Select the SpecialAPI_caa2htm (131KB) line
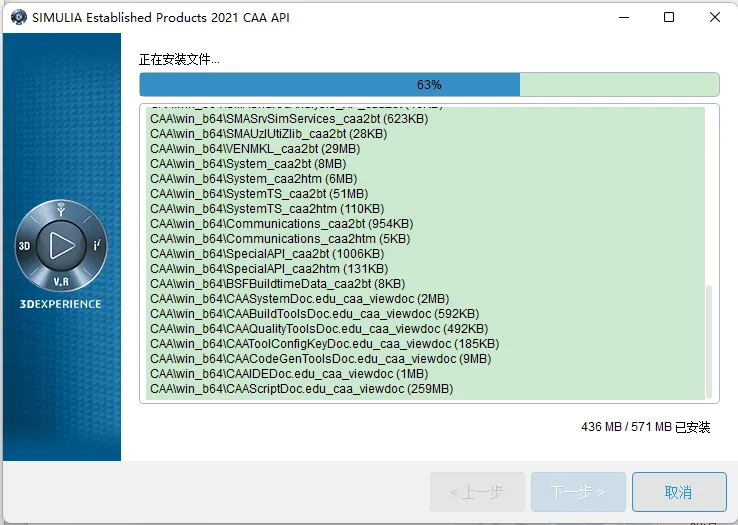Image resolution: width=738 pixels, height=525 pixels. [x=269, y=269]
